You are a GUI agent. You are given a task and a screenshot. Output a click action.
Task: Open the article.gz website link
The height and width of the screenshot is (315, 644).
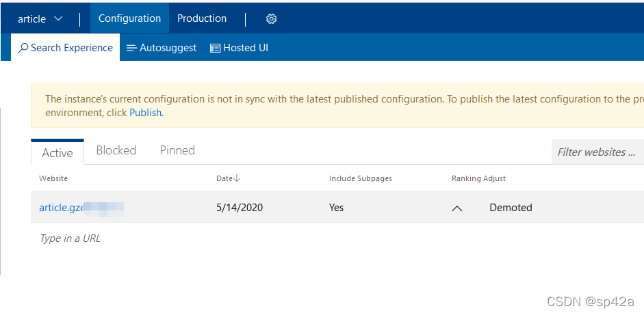click(60, 208)
